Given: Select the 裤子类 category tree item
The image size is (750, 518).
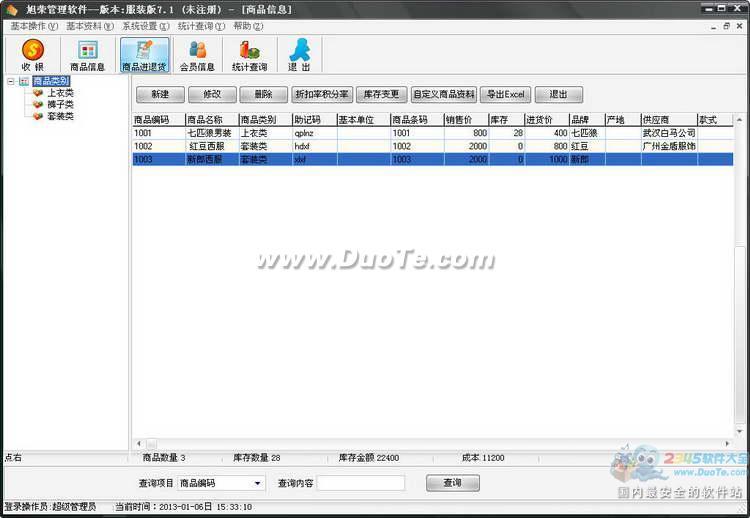Looking at the screenshot, I should (x=60, y=104).
